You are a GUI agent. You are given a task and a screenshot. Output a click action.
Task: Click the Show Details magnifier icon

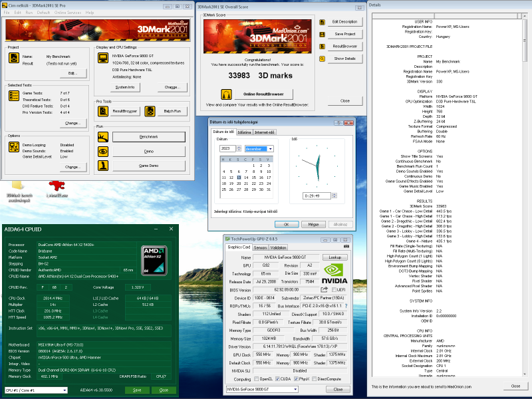pos(322,59)
